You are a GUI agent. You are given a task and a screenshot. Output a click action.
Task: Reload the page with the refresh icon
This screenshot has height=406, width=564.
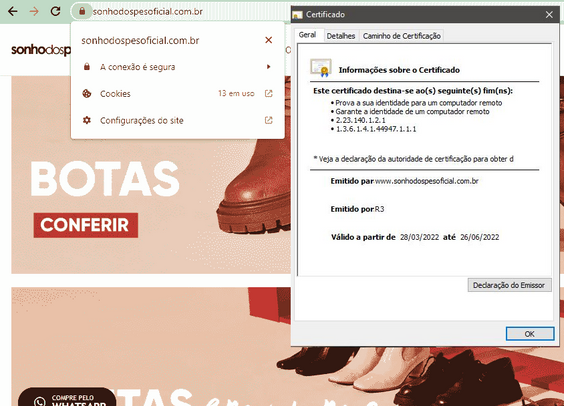55,11
